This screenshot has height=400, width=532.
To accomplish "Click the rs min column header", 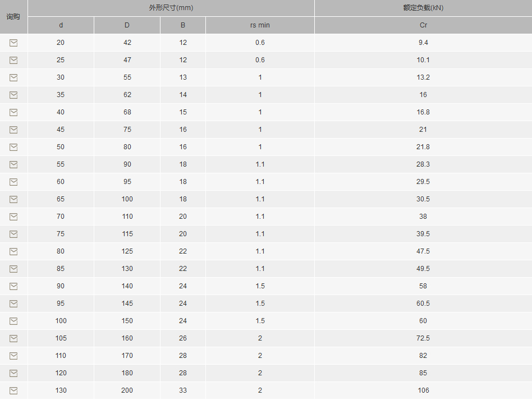I will [x=260, y=25].
